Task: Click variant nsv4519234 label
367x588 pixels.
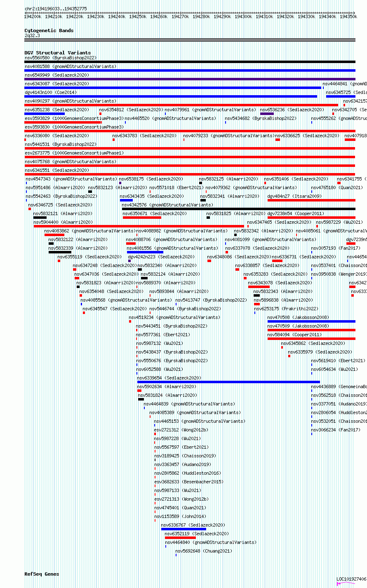Action: [x=174, y=317]
